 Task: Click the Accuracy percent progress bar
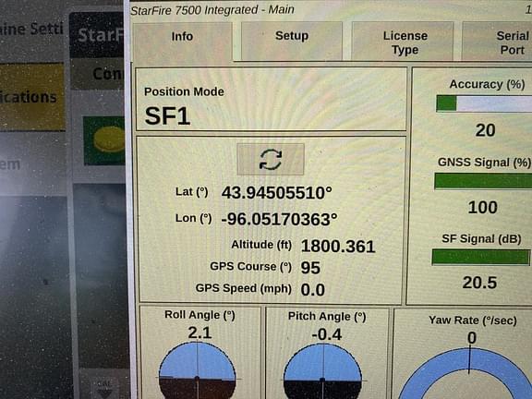click(x=484, y=103)
